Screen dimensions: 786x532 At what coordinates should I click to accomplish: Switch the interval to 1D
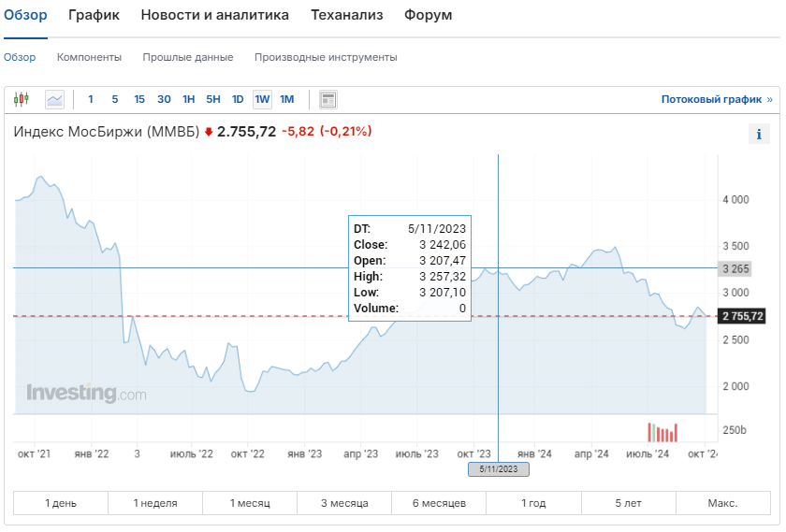coord(238,99)
